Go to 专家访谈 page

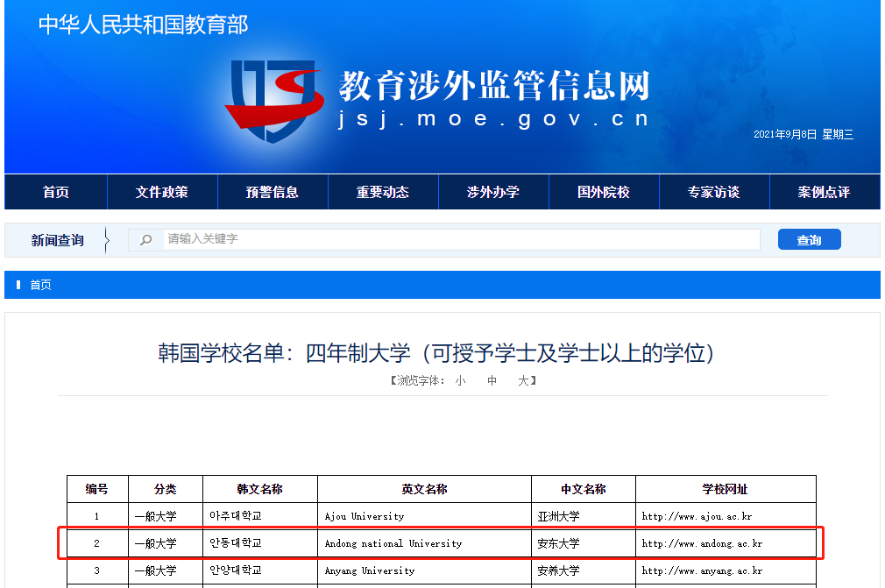[x=714, y=192]
